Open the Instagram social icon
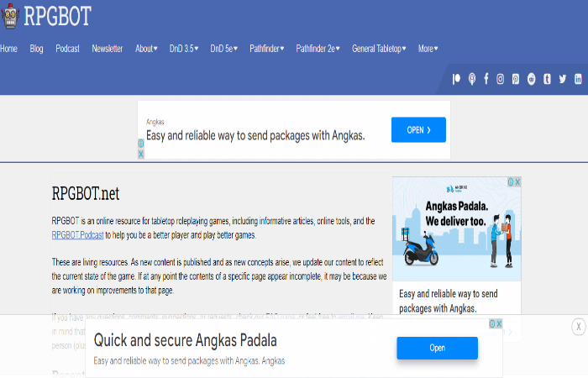 [x=500, y=79]
